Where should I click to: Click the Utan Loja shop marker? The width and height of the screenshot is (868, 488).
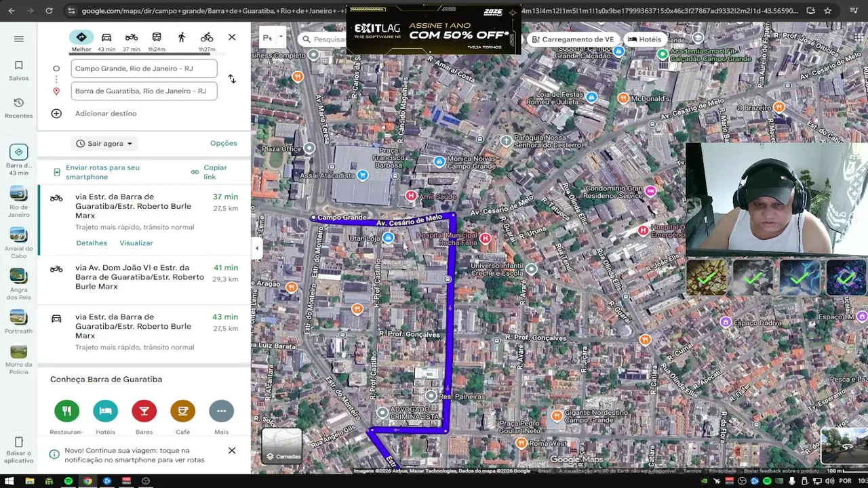(x=388, y=238)
